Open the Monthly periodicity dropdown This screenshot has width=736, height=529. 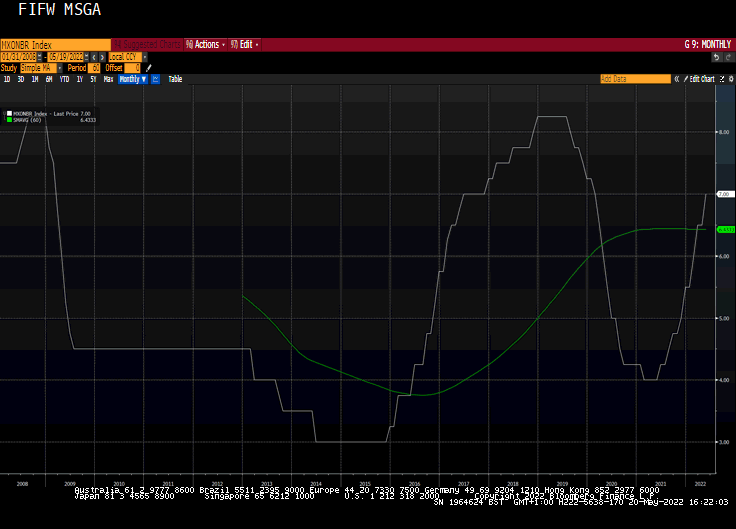[132, 79]
